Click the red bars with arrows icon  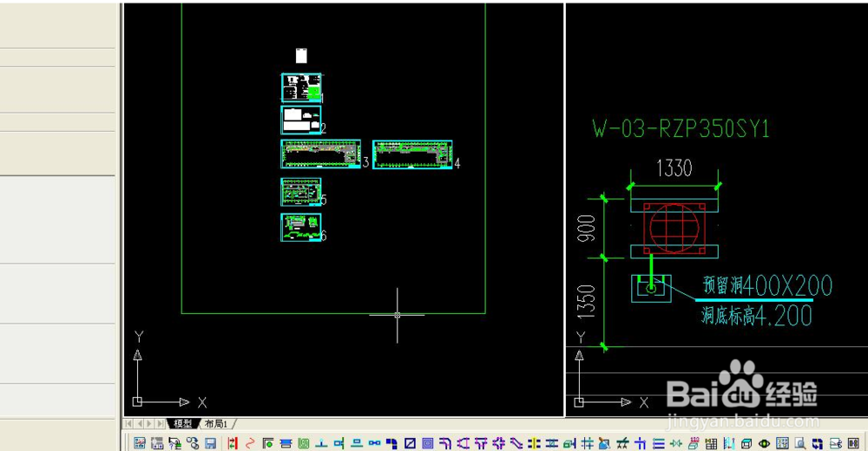tap(233, 443)
